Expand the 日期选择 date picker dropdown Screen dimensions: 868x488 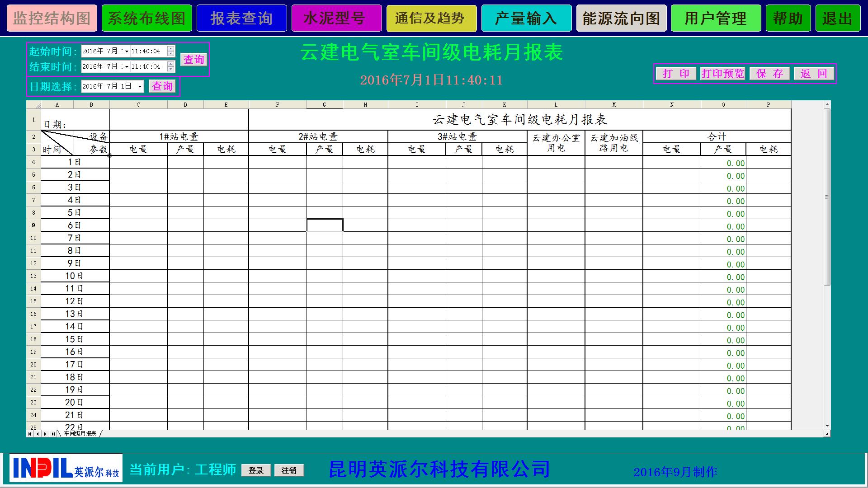pyautogui.click(x=140, y=86)
